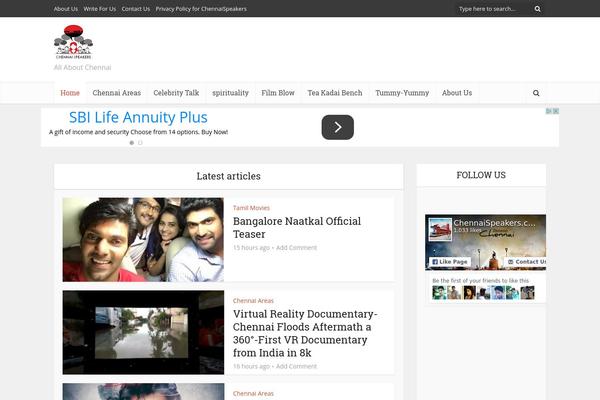Close the advertisement with the X icon
600x400 pixels.
pos(556,111)
